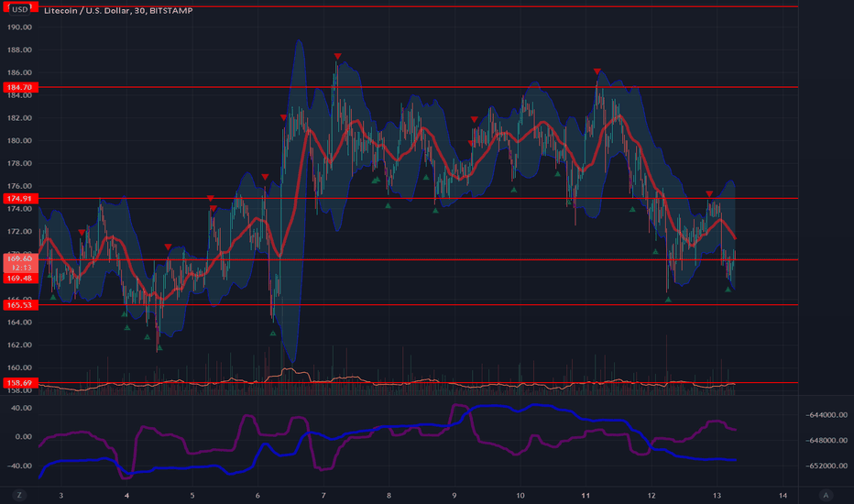Screen dimensions: 854x504
Task: Open the USD currency selector
Action: (x=20, y=9)
